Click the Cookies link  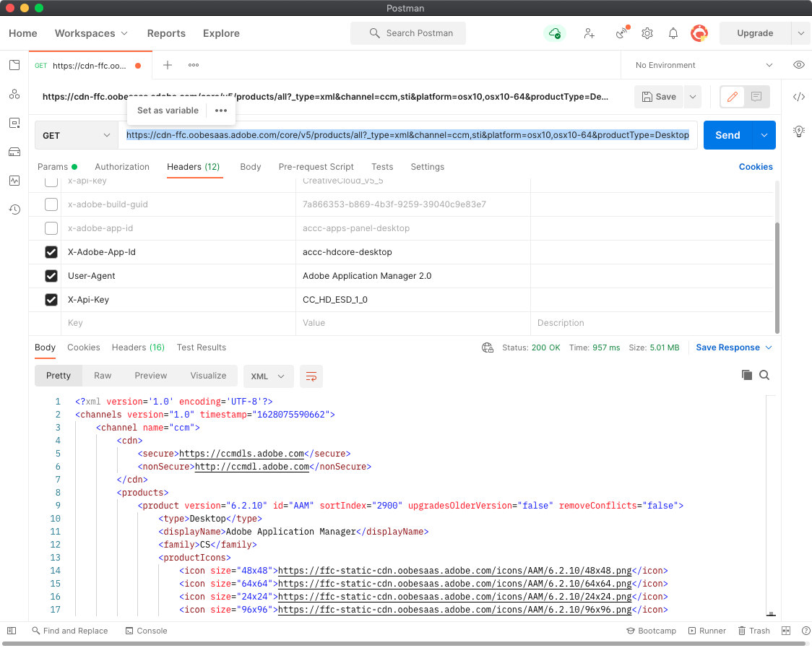[x=756, y=167]
